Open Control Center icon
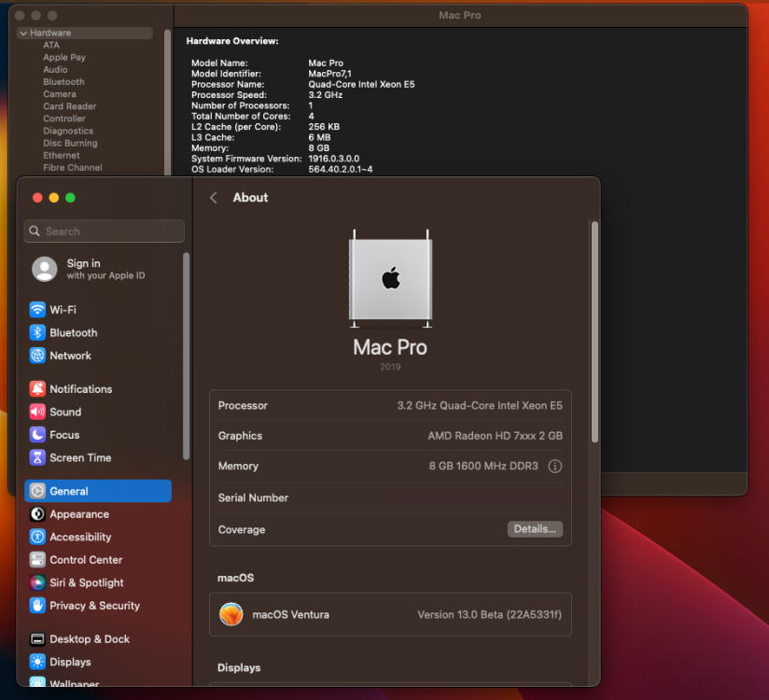769x700 pixels. (x=37, y=560)
